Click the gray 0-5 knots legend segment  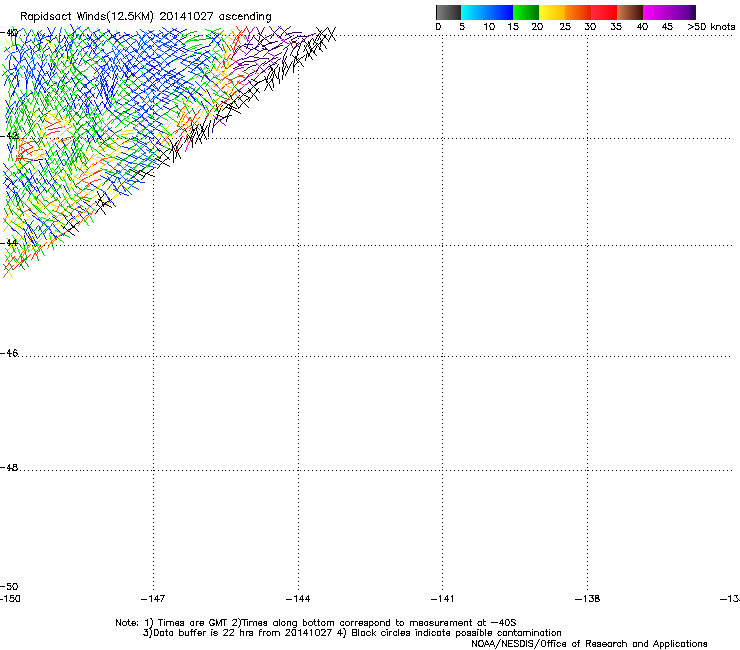(448, 12)
